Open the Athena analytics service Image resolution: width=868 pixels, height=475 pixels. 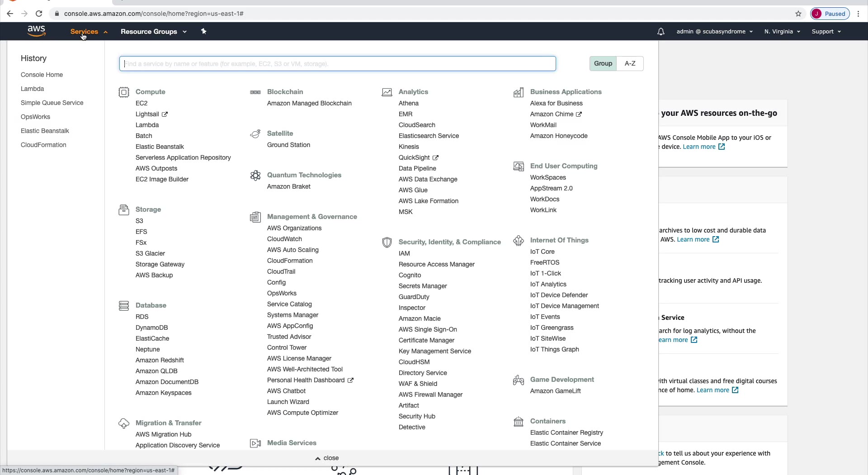tap(409, 103)
